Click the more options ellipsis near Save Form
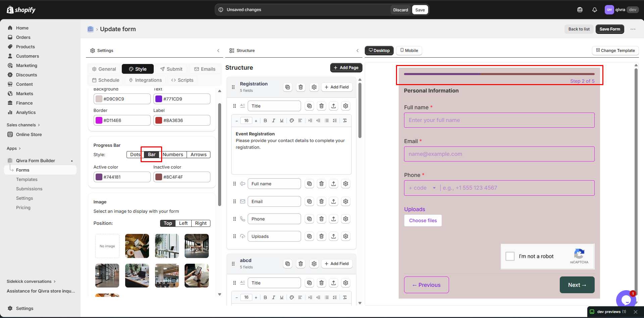Viewport: 644px width, 318px height. [633, 29]
